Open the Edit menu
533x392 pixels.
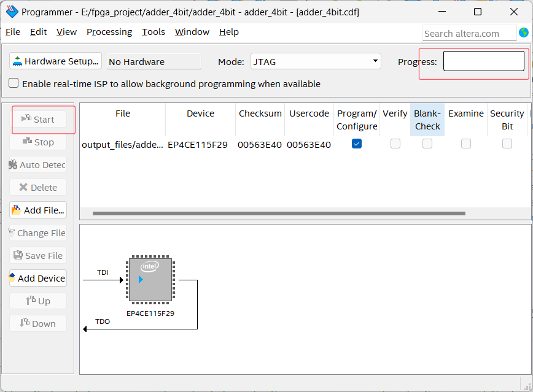(x=39, y=32)
